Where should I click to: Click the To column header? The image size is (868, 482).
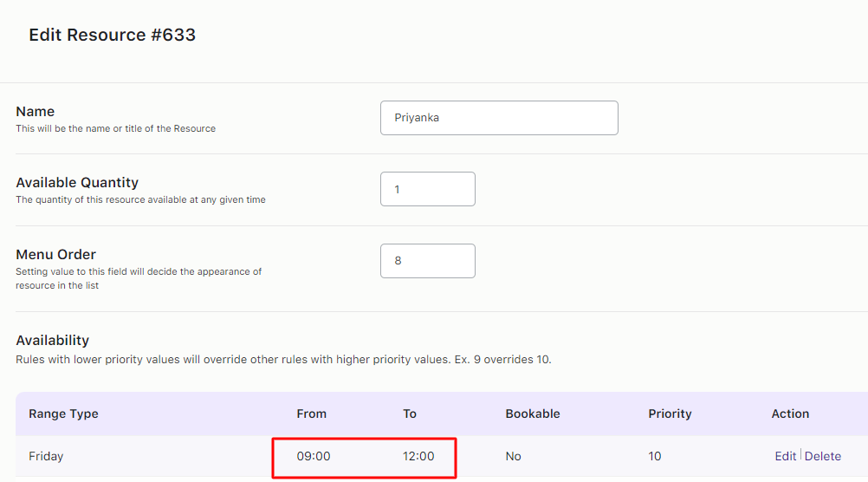409,414
